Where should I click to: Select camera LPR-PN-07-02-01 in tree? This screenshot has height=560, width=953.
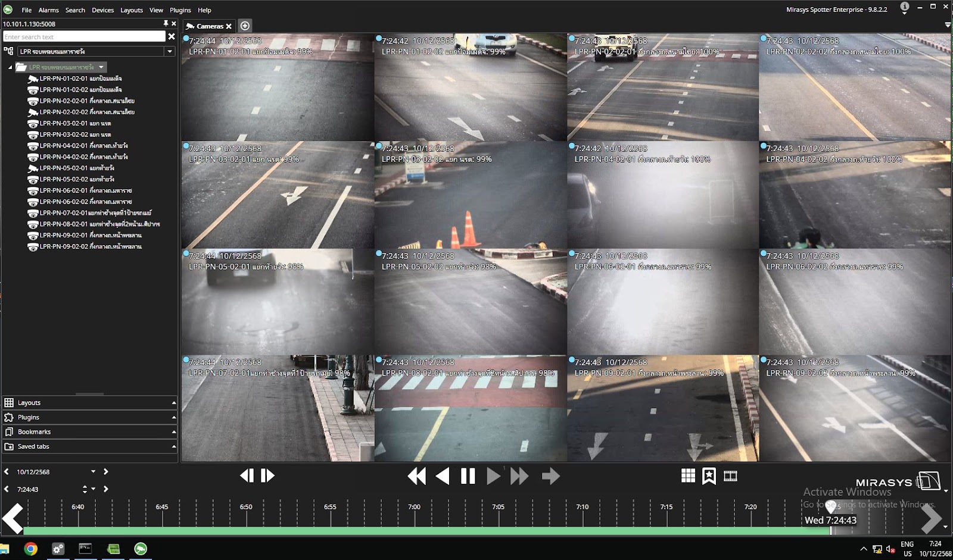(x=89, y=213)
